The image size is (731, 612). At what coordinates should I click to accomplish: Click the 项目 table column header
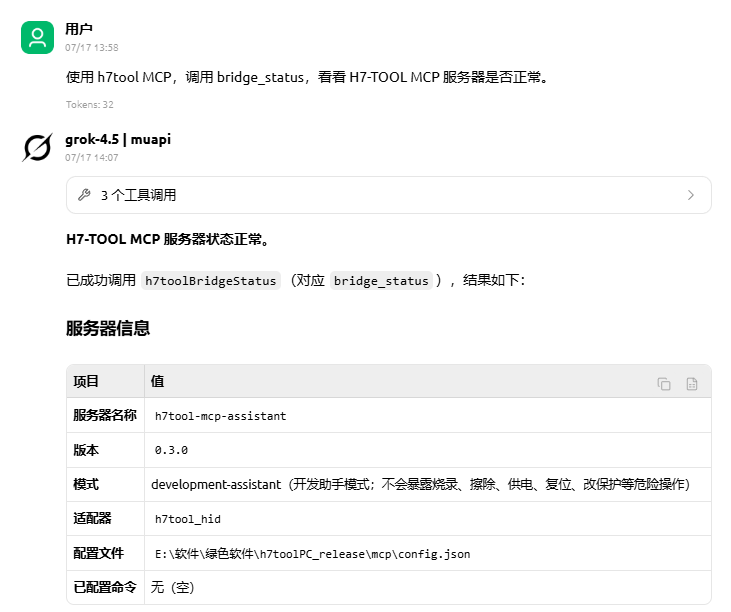(86, 381)
